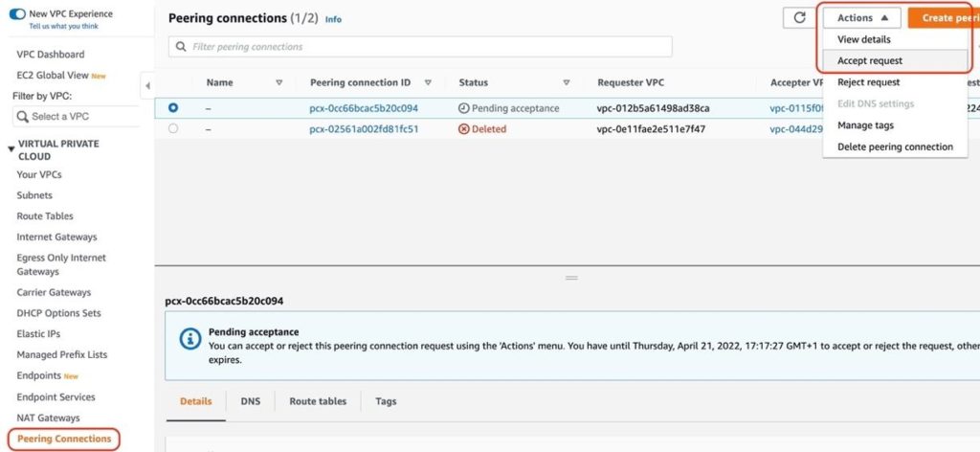980x452 pixels.
Task: Switch to the Details tab
Action: (x=195, y=401)
